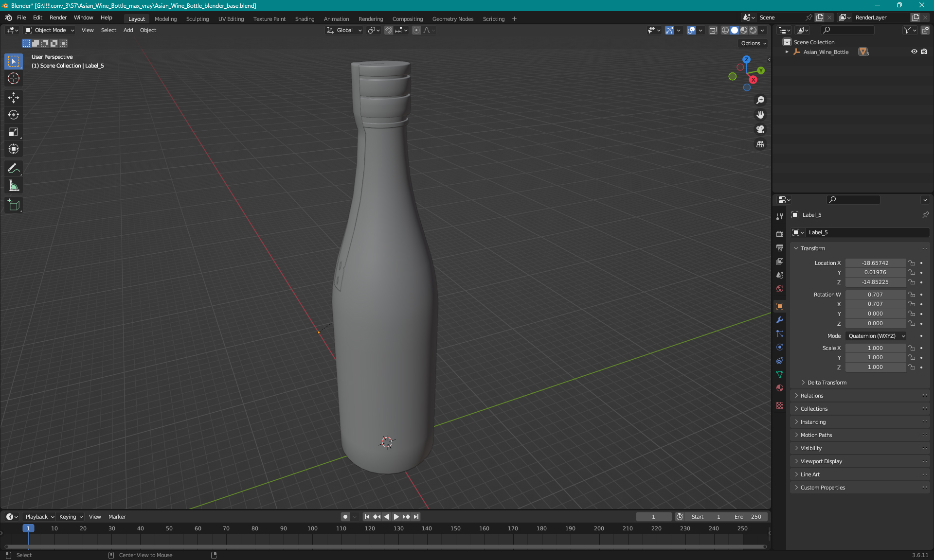Disable Asian_Wine_Bottle in renders camera
The image size is (934, 560).
click(x=924, y=52)
